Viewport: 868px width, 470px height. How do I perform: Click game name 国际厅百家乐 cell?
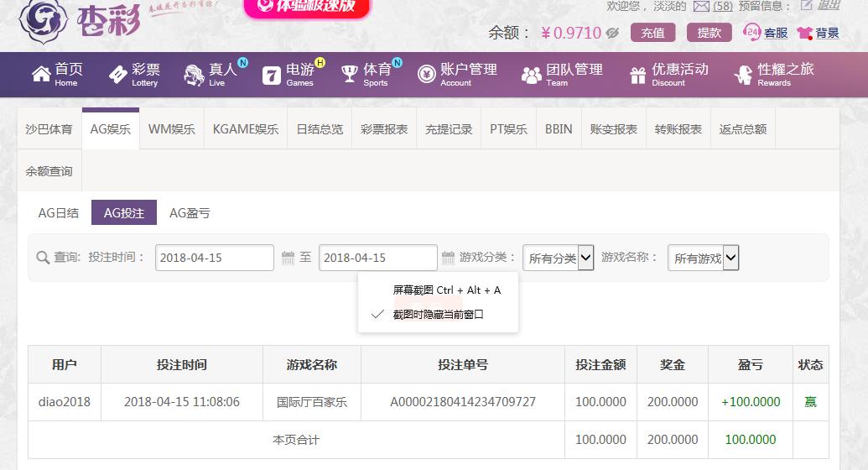click(312, 402)
